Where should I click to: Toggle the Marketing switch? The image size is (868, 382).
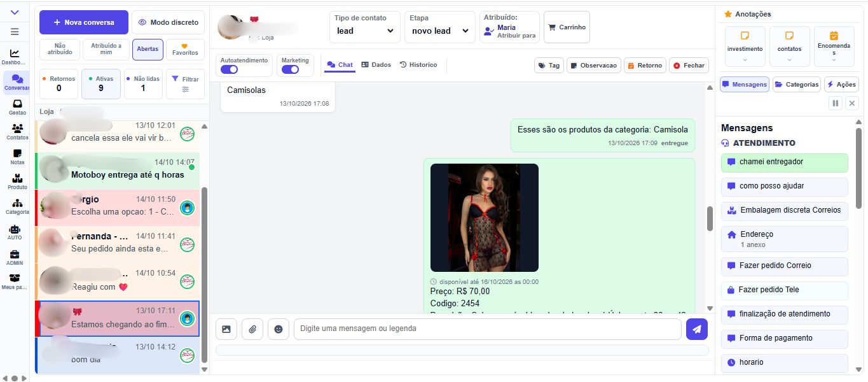click(291, 69)
